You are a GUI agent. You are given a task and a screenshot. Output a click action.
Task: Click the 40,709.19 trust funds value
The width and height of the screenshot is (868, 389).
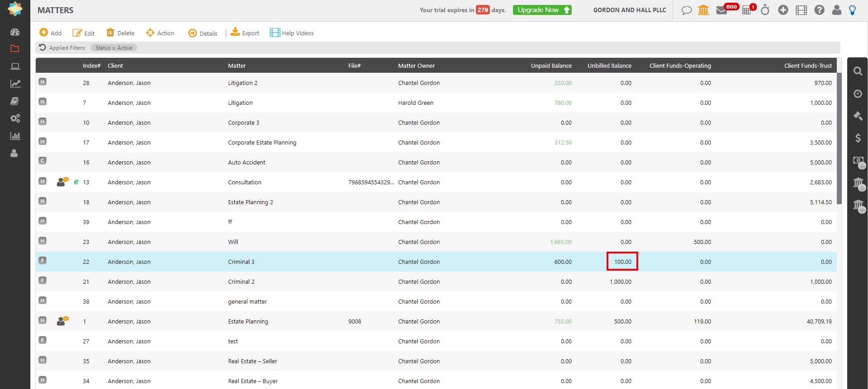click(x=819, y=321)
